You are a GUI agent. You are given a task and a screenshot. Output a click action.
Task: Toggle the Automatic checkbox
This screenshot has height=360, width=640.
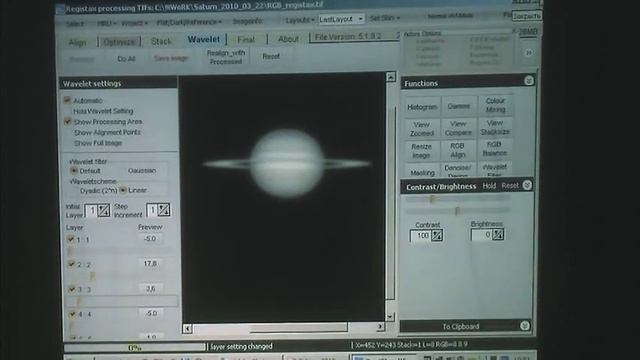click(x=67, y=100)
